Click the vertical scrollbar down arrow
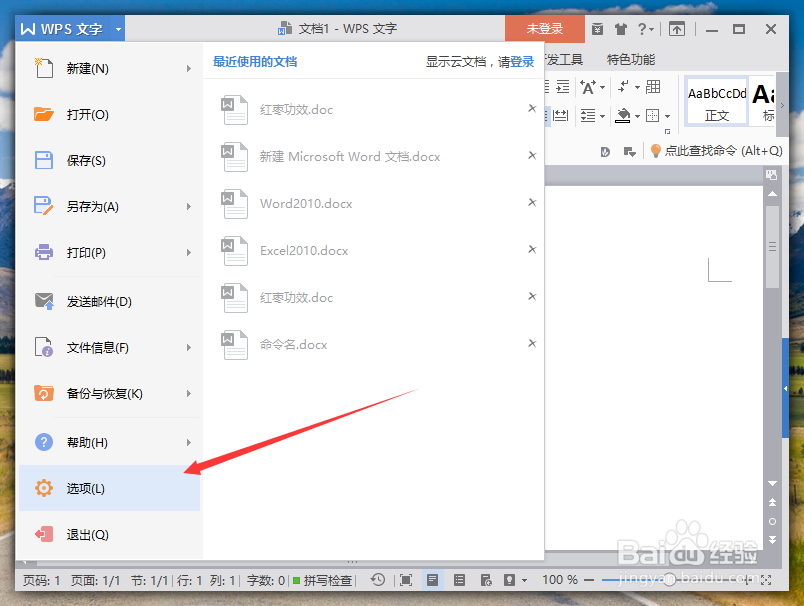The width and height of the screenshot is (804, 606). tap(772, 483)
